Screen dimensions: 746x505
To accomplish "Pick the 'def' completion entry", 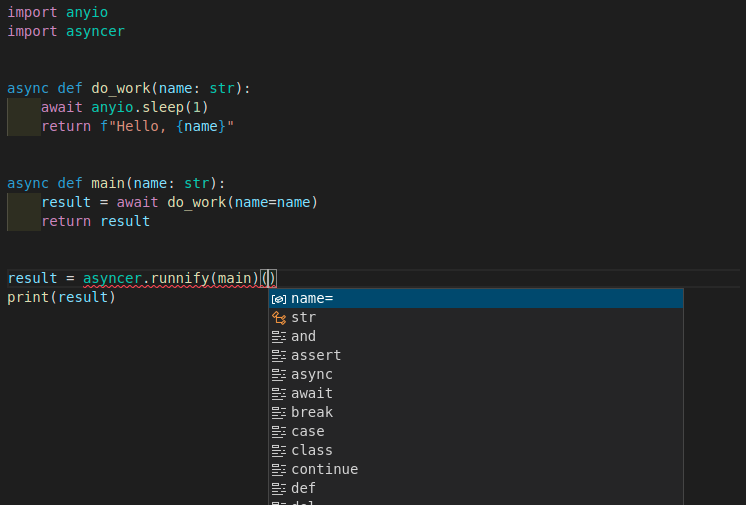I will (303, 489).
